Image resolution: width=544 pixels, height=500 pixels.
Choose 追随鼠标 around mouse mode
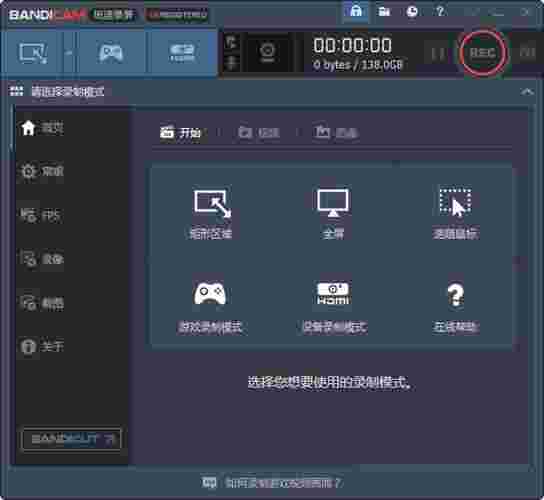coord(456,213)
